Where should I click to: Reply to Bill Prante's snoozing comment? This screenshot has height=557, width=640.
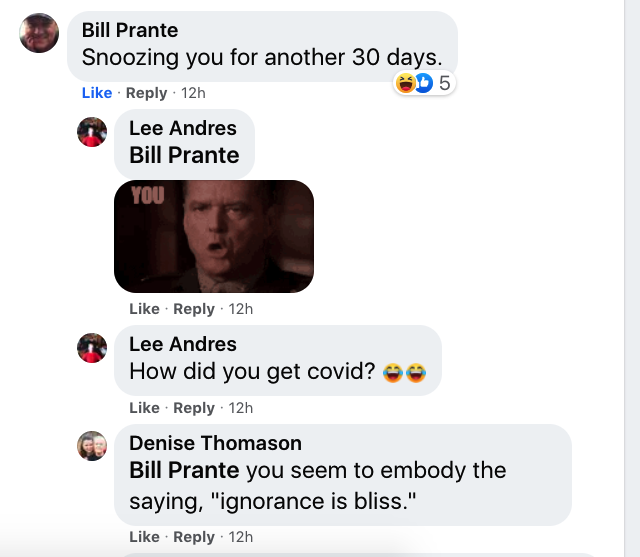(x=147, y=93)
